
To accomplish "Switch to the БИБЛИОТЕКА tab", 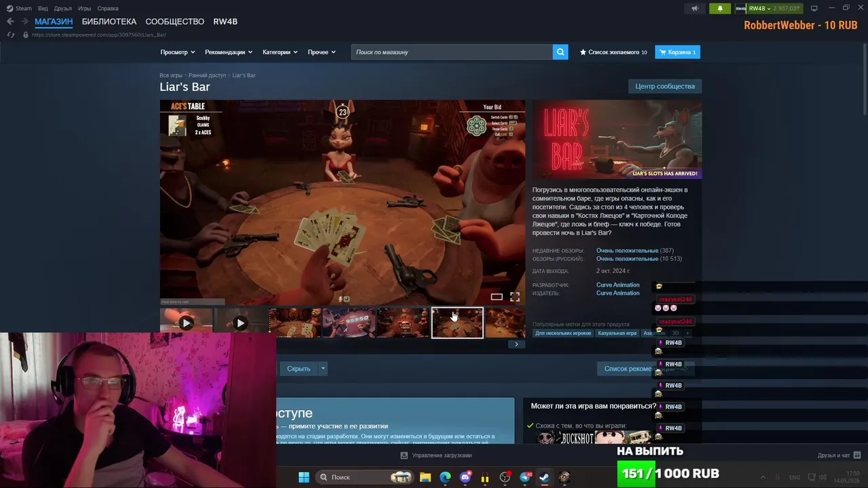I will 109,22.
